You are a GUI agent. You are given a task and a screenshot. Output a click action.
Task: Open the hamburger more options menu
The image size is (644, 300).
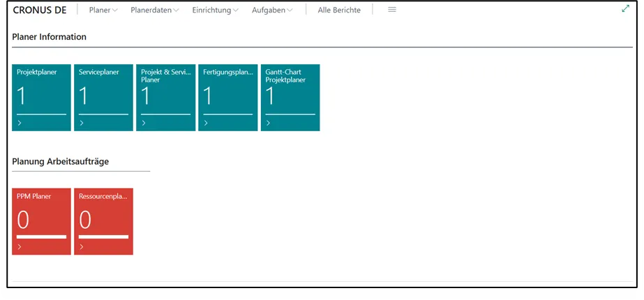pyautogui.click(x=392, y=10)
